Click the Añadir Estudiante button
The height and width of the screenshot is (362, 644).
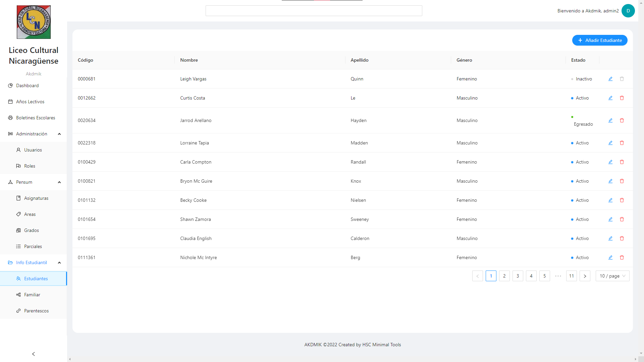pyautogui.click(x=599, y=40)
